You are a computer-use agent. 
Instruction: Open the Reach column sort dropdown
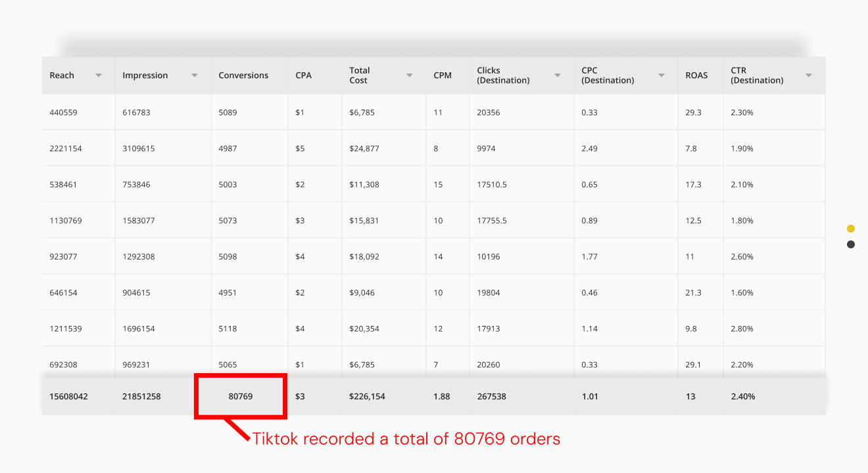pyautogui.click(x=99, y=76)
